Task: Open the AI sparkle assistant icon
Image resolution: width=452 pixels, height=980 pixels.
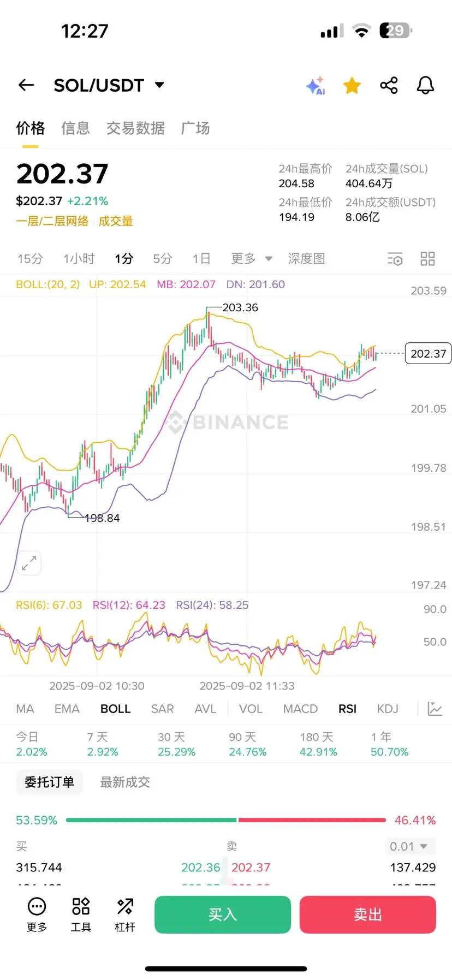Action: tap(316, 86)
